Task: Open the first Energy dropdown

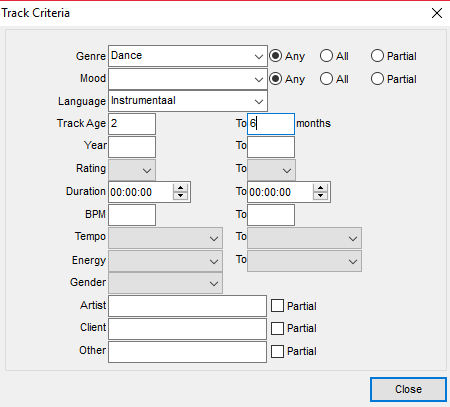Action: [165, 261]
